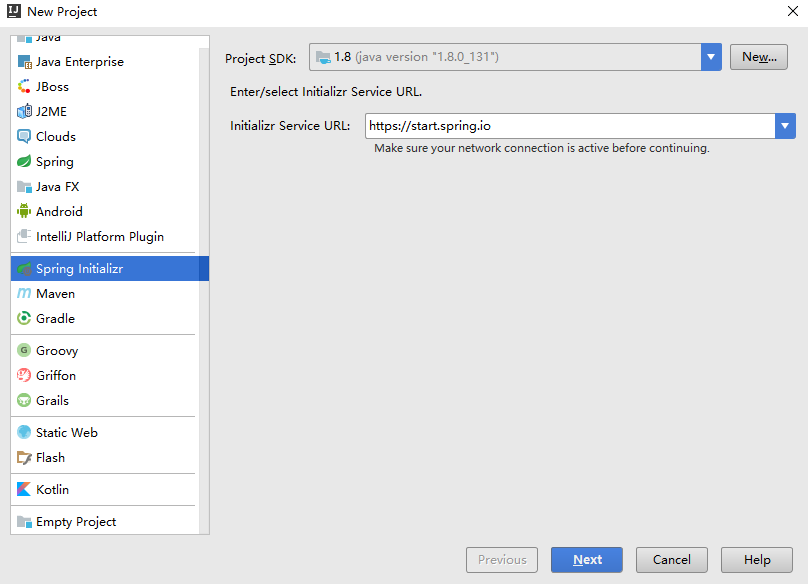Expand the Initializr Service URL dropdown

tap(785, 126)
